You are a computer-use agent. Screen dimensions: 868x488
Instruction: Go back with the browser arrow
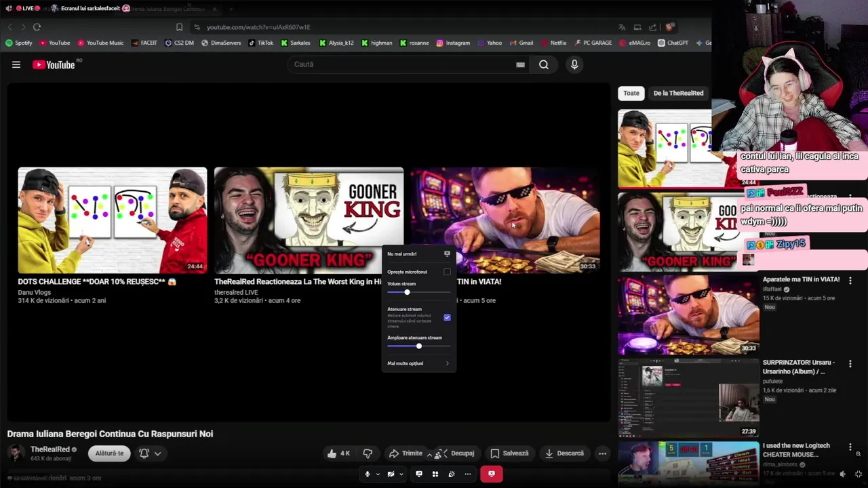coord(10,27)
